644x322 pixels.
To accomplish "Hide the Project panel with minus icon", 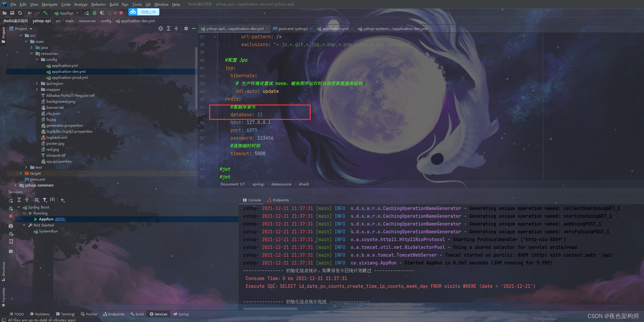I will 194,28.
